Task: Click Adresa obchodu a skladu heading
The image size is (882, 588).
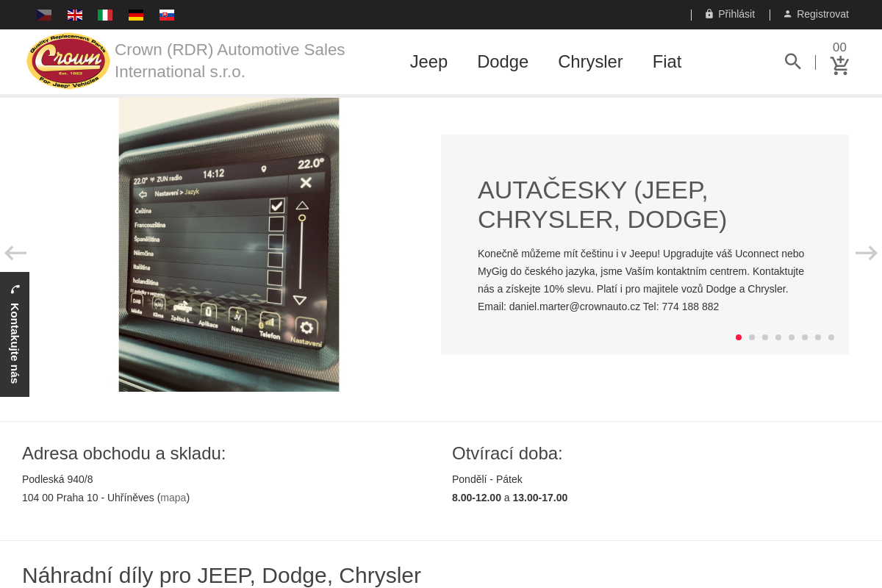Action: (x=124, y=453)
